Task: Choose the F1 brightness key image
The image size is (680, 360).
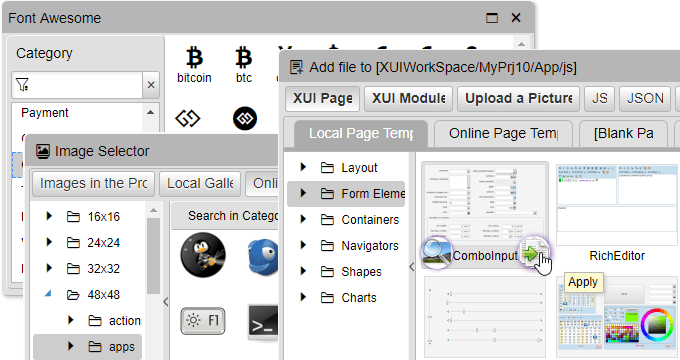Action: tap(203, 321)
